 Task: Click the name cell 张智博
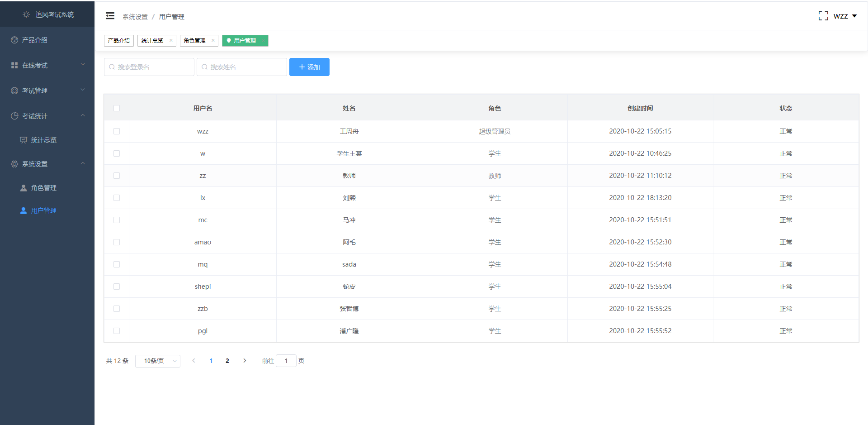click(x=349, y=309)
